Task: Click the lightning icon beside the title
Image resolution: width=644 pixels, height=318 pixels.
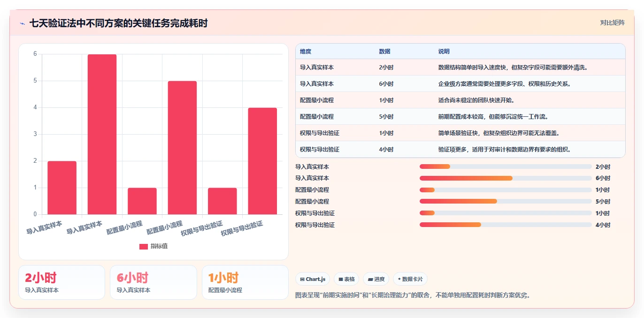Action: [x=23, y=23]
